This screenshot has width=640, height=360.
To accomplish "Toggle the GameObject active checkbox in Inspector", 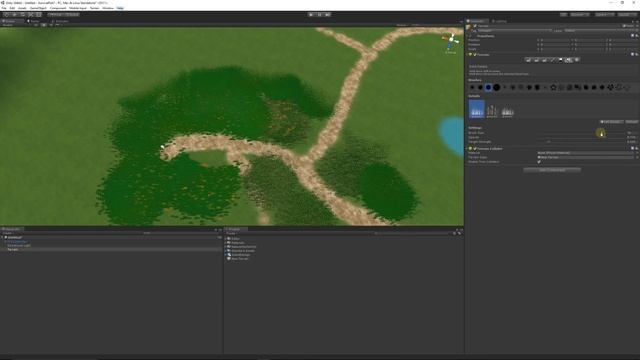I will [475, 26].
